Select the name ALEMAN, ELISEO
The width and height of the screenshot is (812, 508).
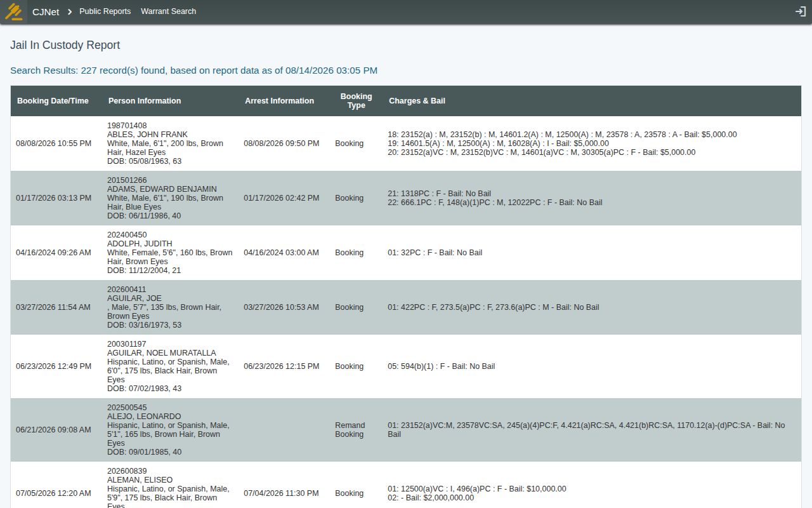(x=140, y=480)
